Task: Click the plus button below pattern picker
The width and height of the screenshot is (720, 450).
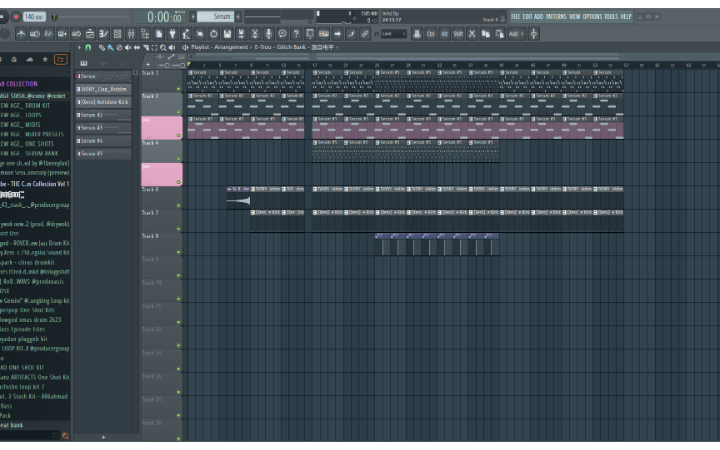Action: pos(103,437)
